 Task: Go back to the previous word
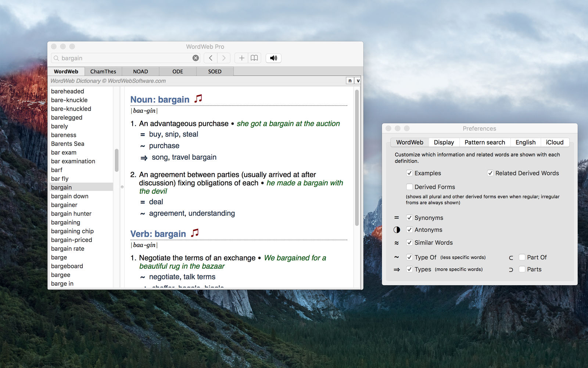[211, 58]
